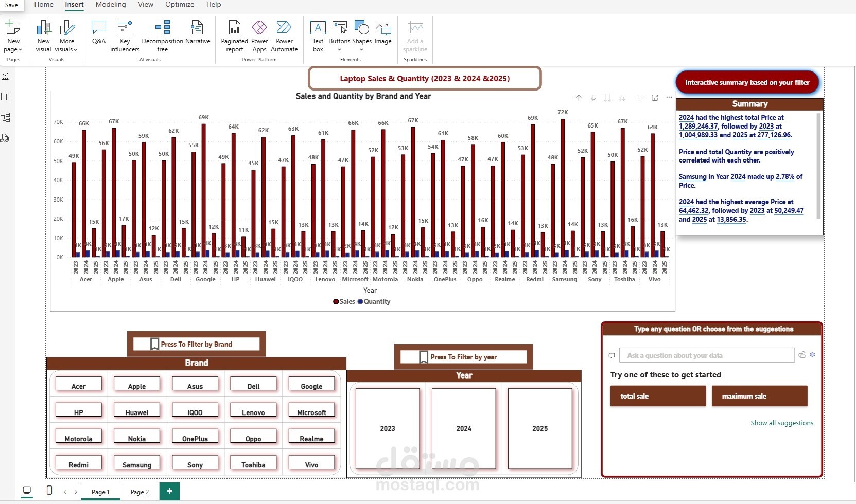Choose the total sale suggestion

pyautogui.click(x=658, y=396)
